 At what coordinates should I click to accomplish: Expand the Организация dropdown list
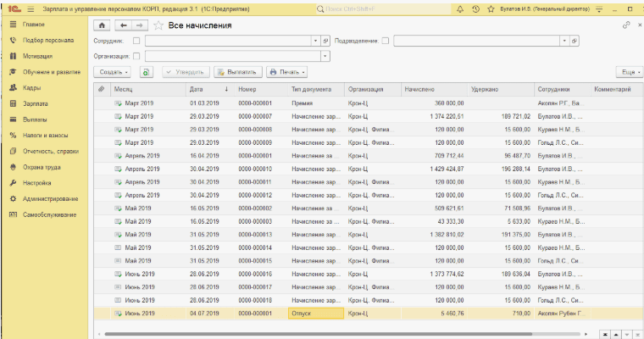pos(325,56)
